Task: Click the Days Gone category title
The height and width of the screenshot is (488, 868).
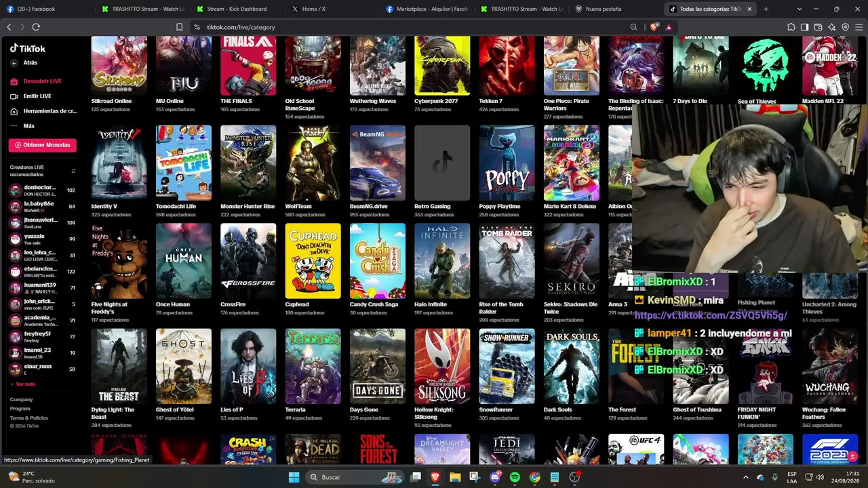Action: 364,409
